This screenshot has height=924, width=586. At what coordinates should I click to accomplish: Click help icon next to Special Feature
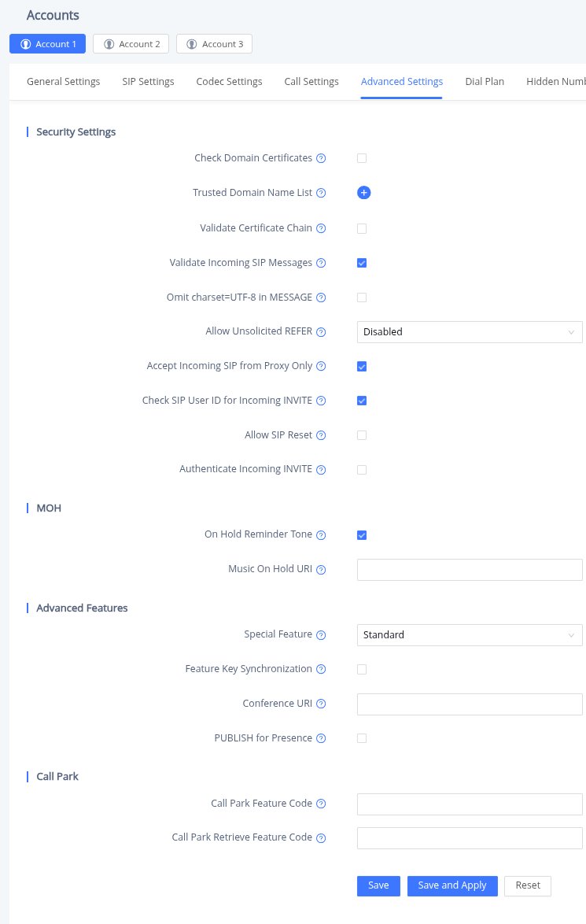(x=321, y=635)
